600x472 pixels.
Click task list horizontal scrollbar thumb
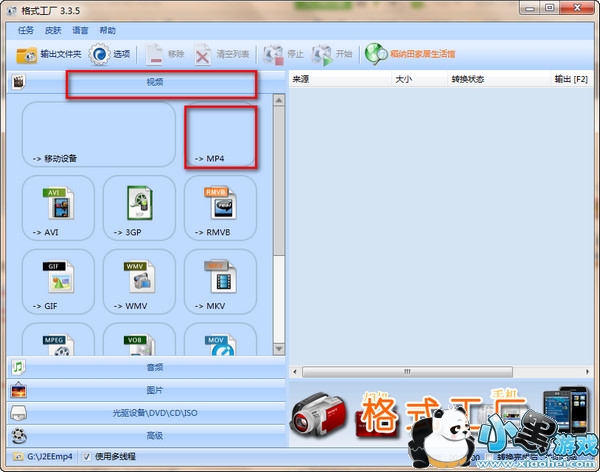tap(407, 372)
